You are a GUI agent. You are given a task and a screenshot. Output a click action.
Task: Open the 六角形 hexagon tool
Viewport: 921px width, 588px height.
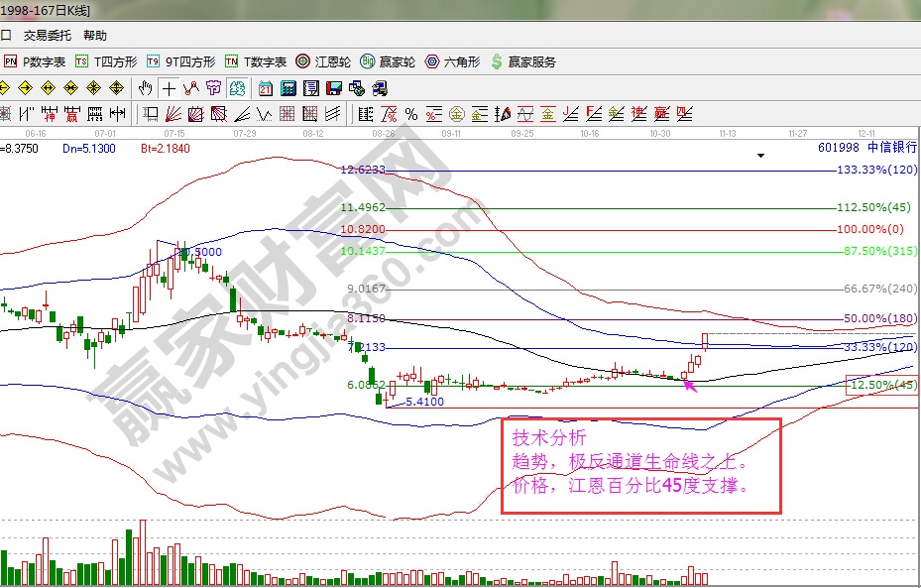[x=452, y=61]
